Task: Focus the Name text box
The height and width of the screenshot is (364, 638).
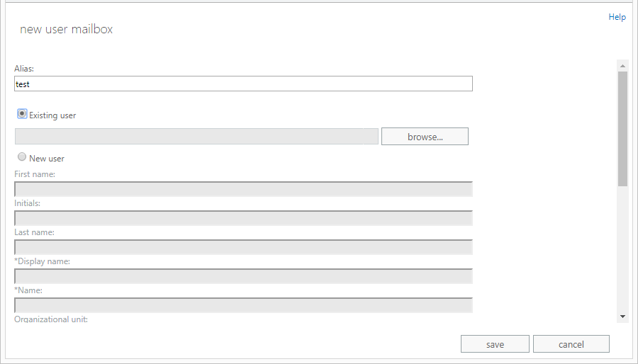Action: 243,305
